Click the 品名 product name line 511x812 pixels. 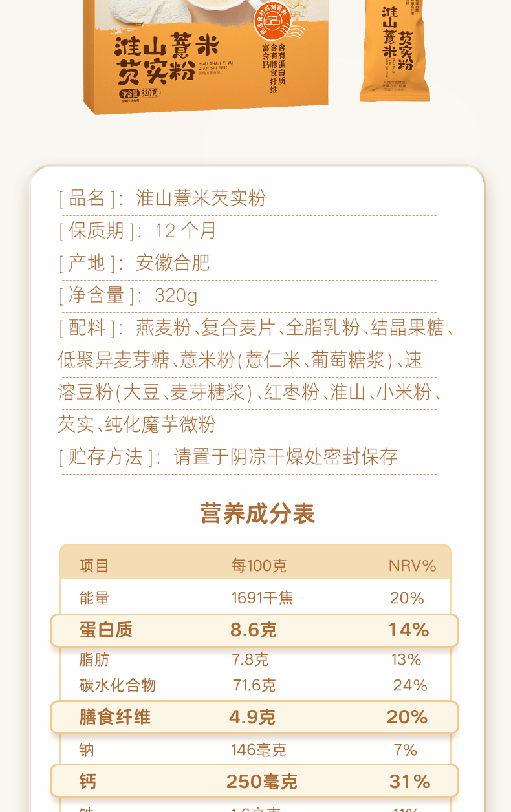[x=162, y=198]
